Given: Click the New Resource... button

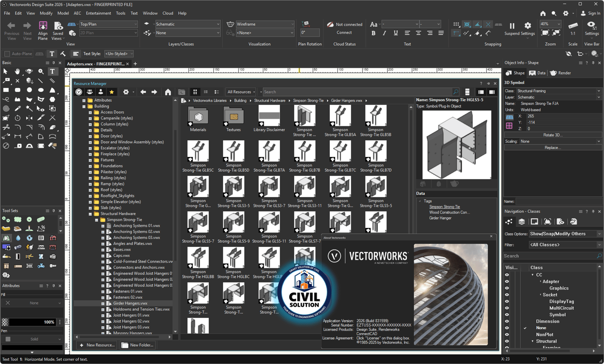Looking at the screenshot, I should (x=97, y=345).
